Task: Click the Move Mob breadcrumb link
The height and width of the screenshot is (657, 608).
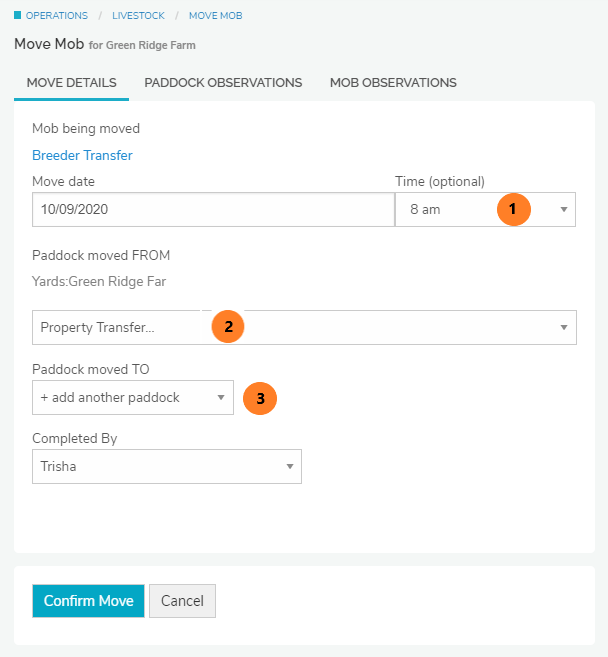Action: pos(215,16)
